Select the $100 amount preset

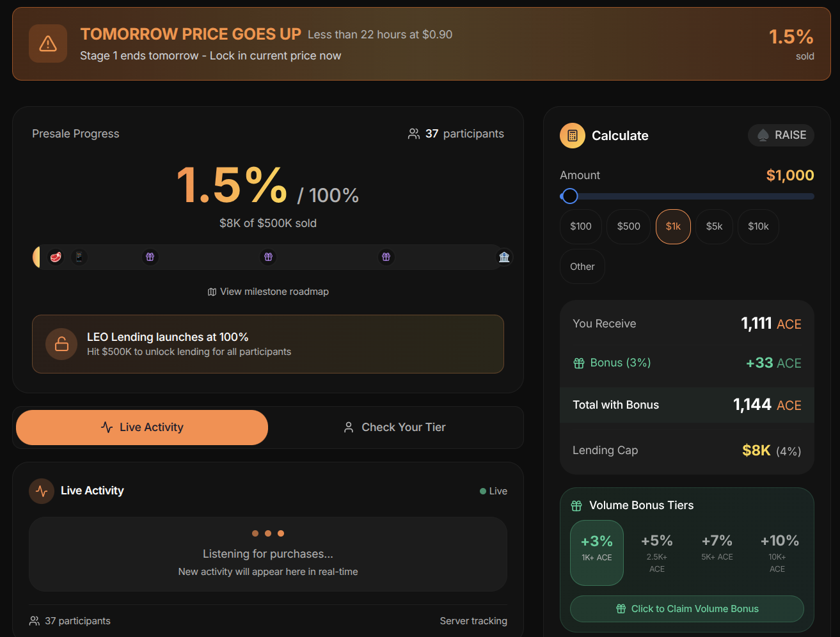[581, 226]
